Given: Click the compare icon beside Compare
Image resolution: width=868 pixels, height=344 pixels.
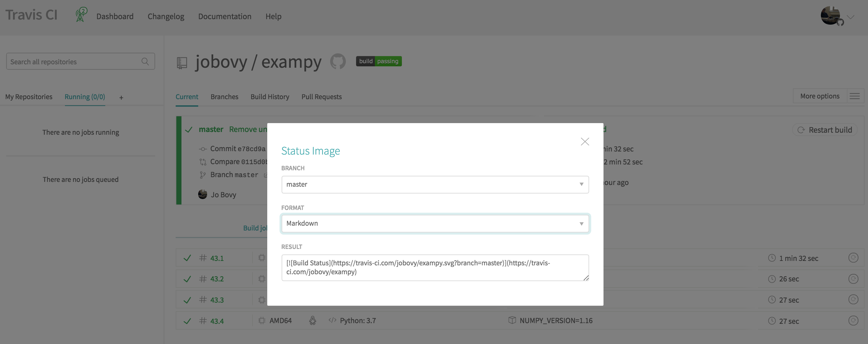Looking at the screenshot, I should pyautogui.click(x=203, y=162).
